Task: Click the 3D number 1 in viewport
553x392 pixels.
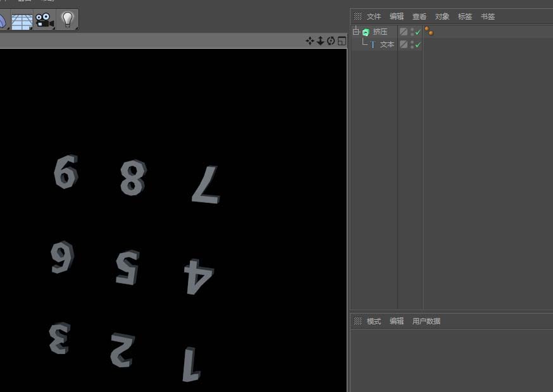Action: pyautogui.click(x=192, y=364)
